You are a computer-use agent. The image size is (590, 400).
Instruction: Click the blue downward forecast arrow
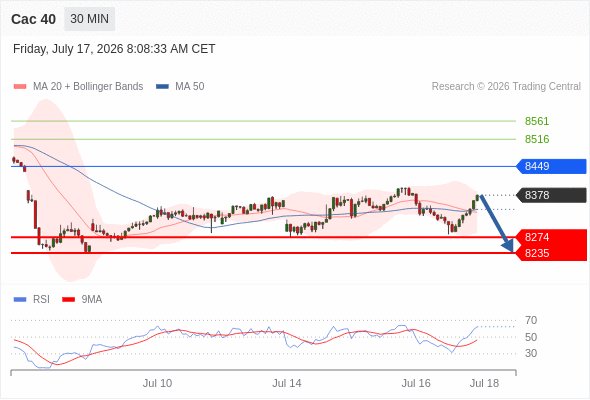pos(497,224)
